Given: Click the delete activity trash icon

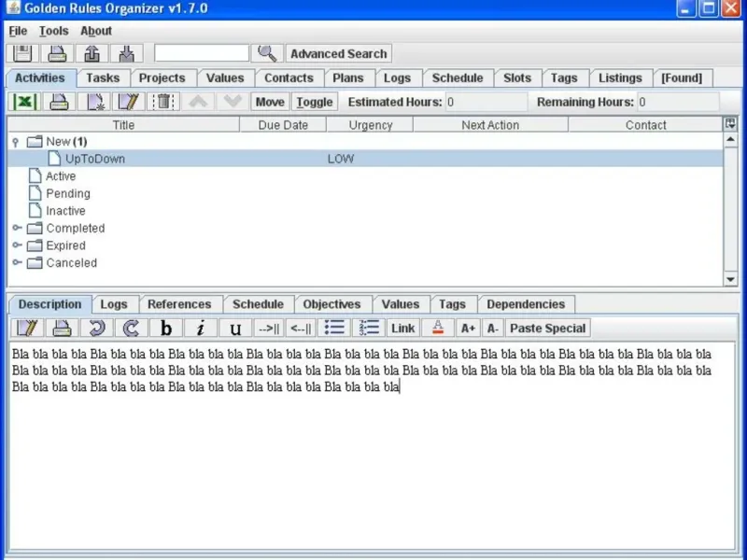Looking at the screenshot, I should coord(163,102).
